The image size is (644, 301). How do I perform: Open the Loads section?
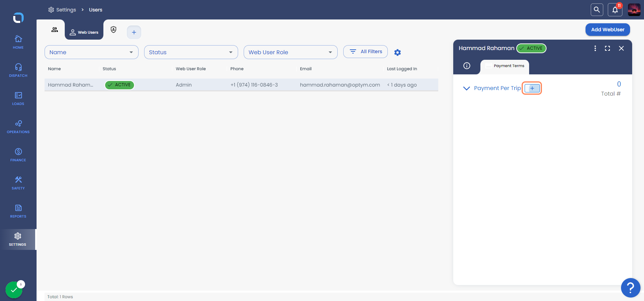click(18, 98)
